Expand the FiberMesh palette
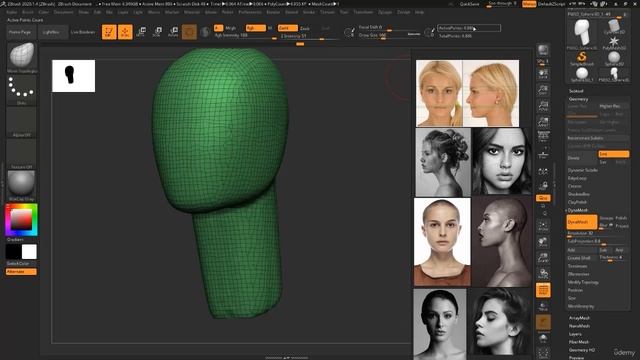Screen dimensions: 640x360 pos(579,342)
